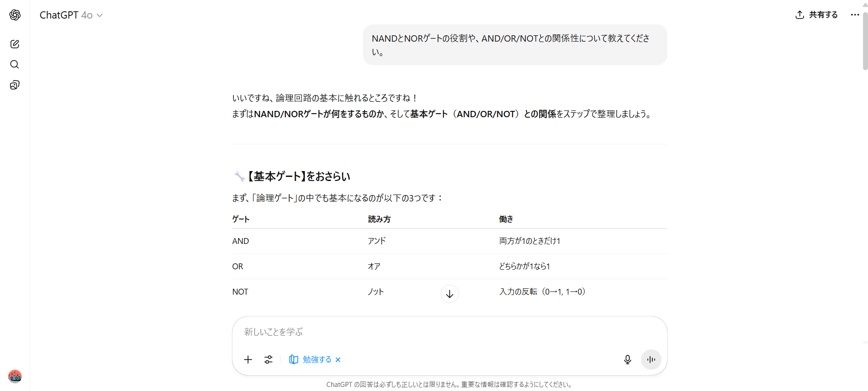Screen dimensions: 868x391
Task: Click the アンド reading cell
Action: click(x=377, y=241)
